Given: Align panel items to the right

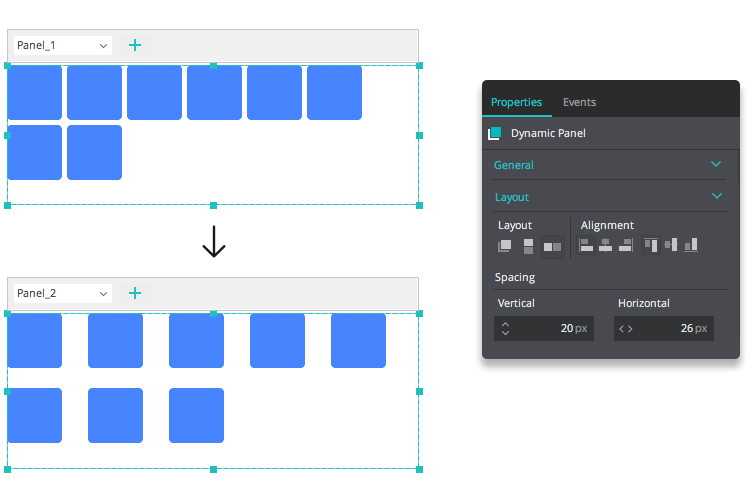Looking at the screenshot, I should click(x=626, y=245).
